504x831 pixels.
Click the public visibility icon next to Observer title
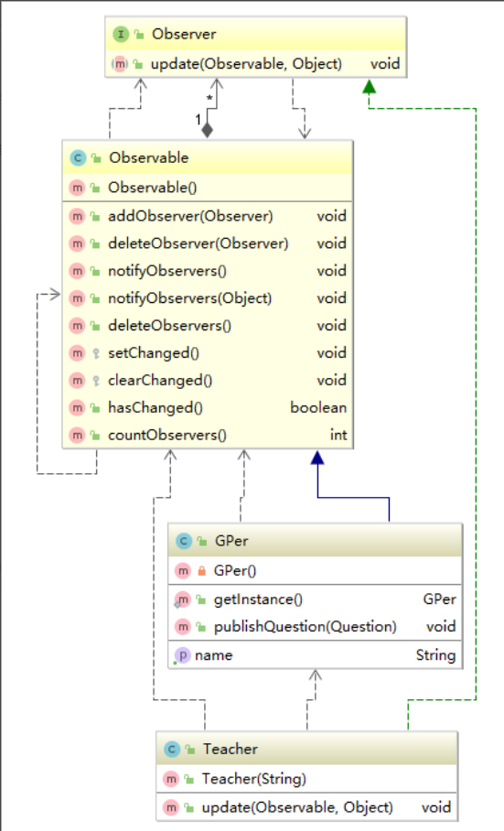click(139, 35)
